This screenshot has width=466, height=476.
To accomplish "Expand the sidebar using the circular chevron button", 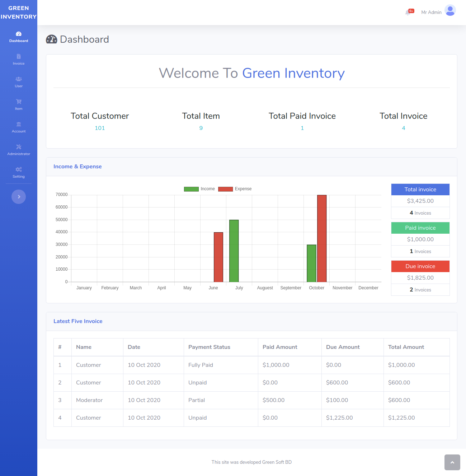I will point(19,197).
